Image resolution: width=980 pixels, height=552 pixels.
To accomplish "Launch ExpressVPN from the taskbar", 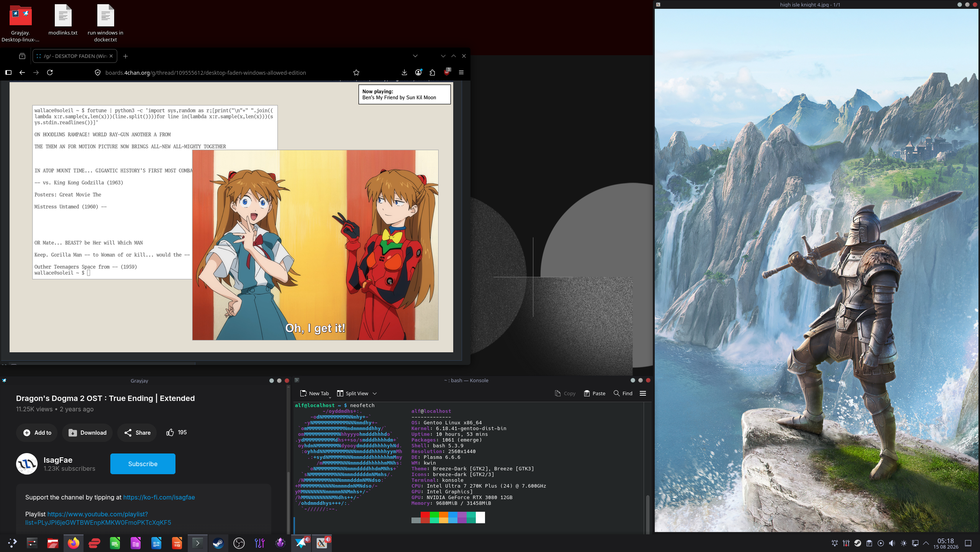I will coord(94,543).
